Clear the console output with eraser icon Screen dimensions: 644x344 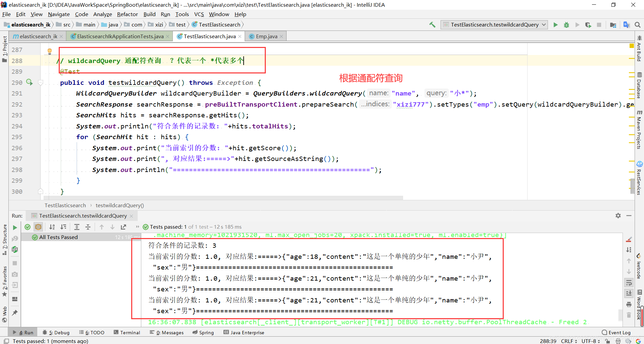pos(629,239)
